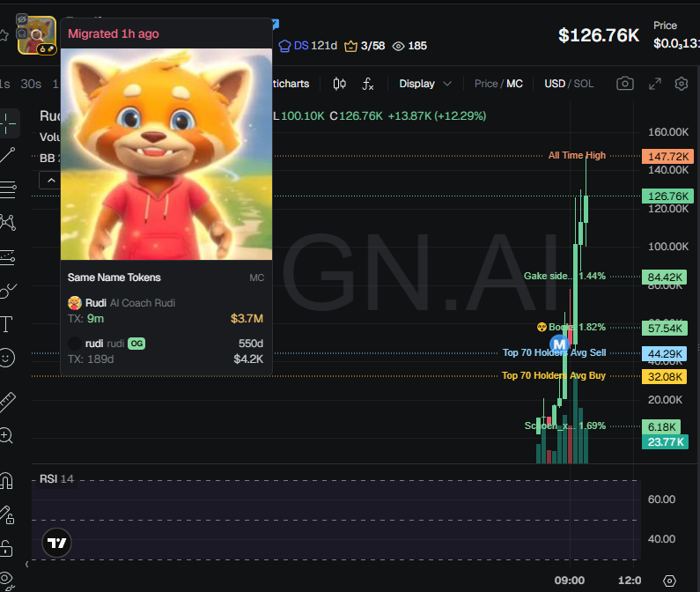Click the 57.54K price tag
This screenshot has width=700, height=592.
[664, 329]
